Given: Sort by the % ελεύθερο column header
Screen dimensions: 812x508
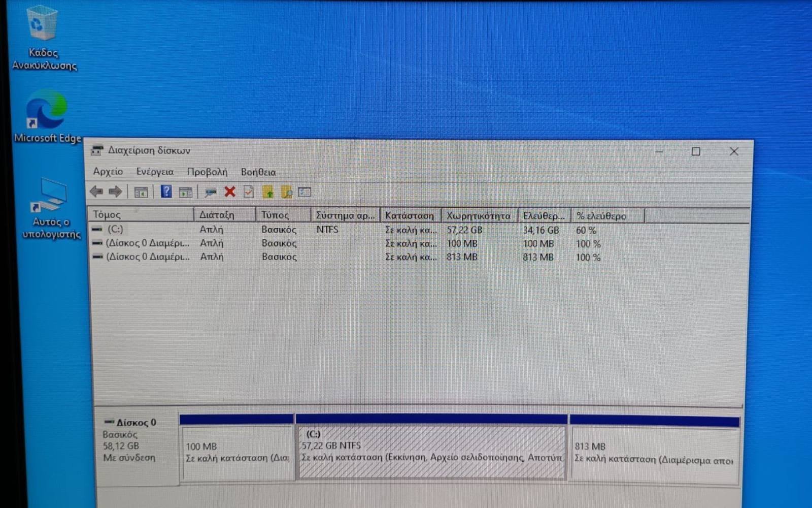Looking at the screenshot, I should (x=608, y=216).
